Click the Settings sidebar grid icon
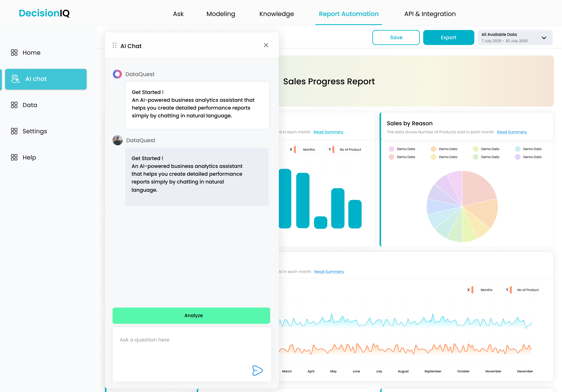562x392 pixels. point(14,131)
